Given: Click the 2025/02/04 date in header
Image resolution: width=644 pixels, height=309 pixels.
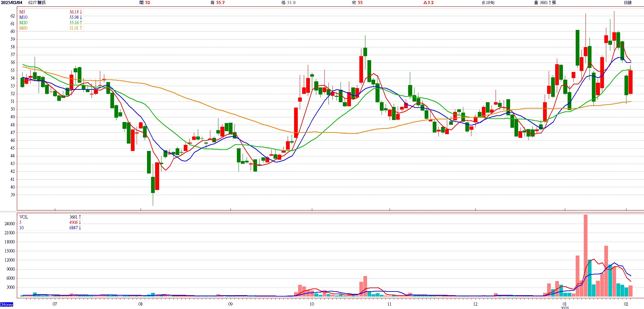Looking at the screenshot, I should 11,3.
